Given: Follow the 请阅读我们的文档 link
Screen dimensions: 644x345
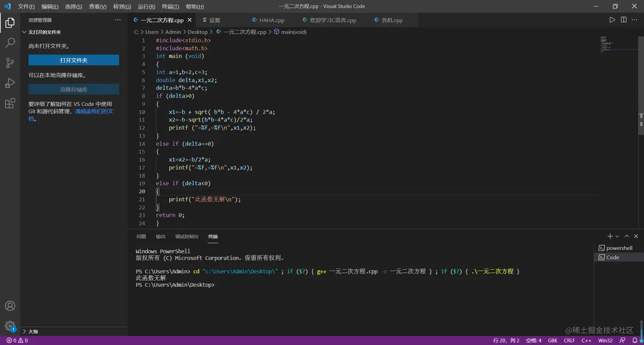Looking at the screenshot, I should click(95, 111).
